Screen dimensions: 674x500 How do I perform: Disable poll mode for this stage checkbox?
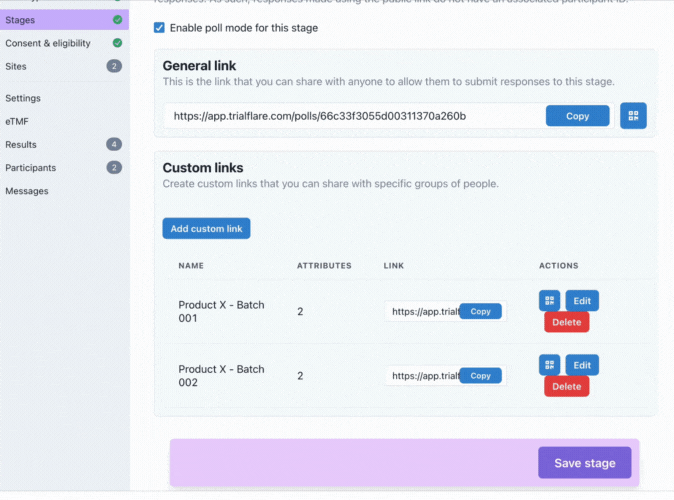(x=159, y=28)
